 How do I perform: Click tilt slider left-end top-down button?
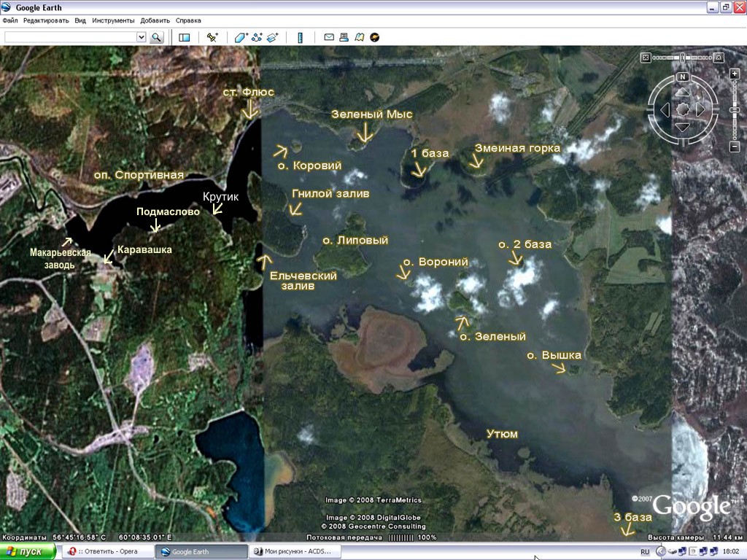coord(646,58)
